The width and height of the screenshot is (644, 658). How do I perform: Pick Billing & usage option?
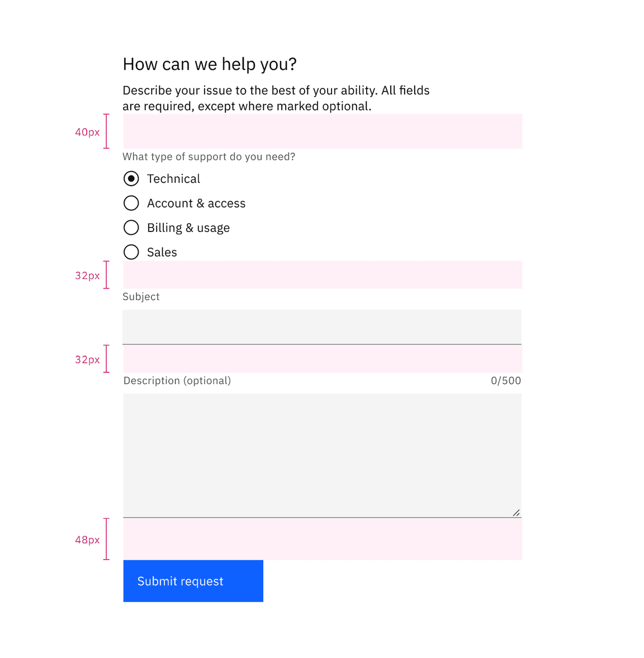coord(131,228)
